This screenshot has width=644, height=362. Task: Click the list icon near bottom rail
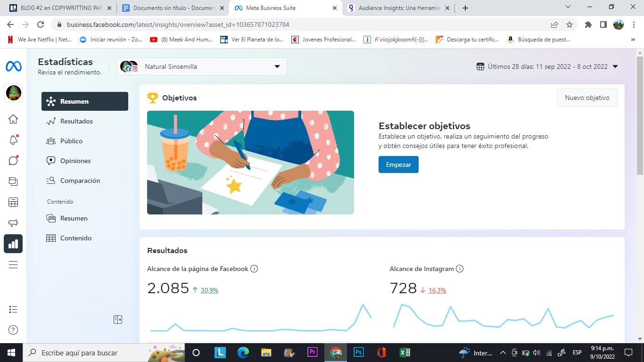click(13, 310)
